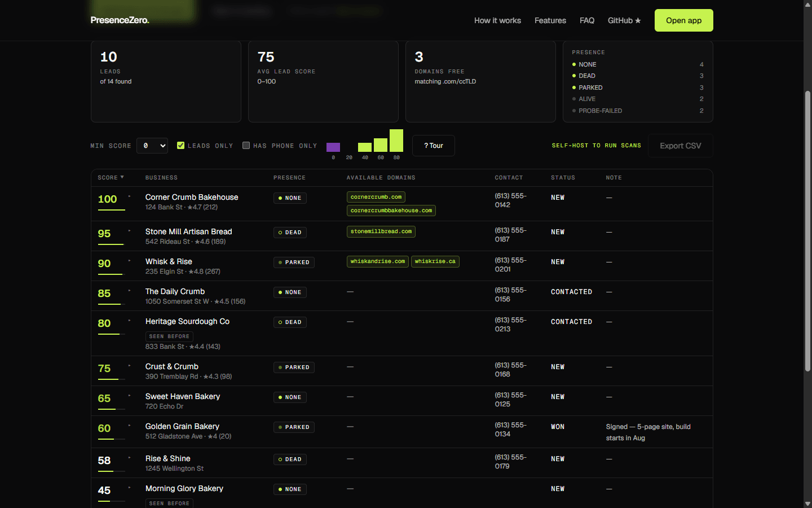Click NONE badge for The Daily Crumb
The image size is (812, 508).
pyautogui.click(x=290, y=292)
